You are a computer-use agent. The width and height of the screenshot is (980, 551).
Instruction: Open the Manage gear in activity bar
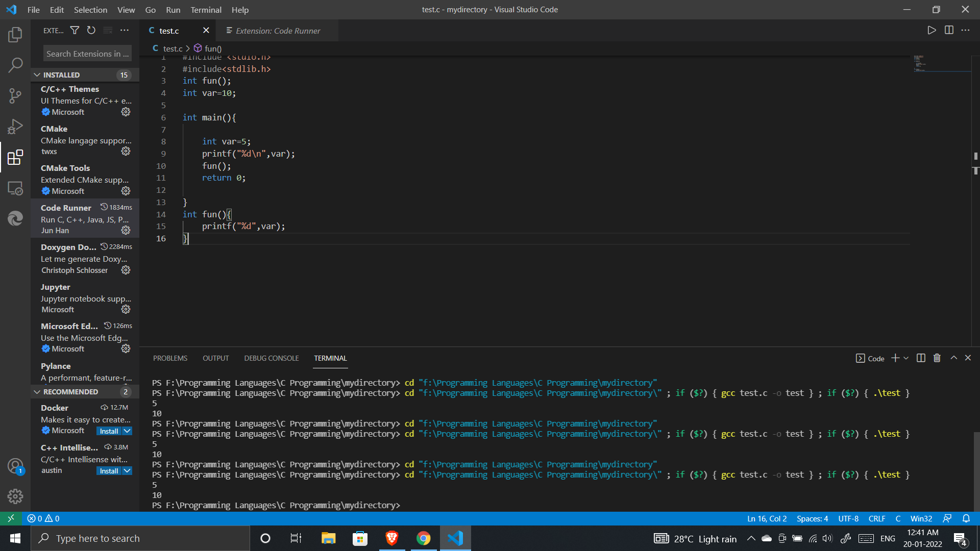tap(15, 496)
